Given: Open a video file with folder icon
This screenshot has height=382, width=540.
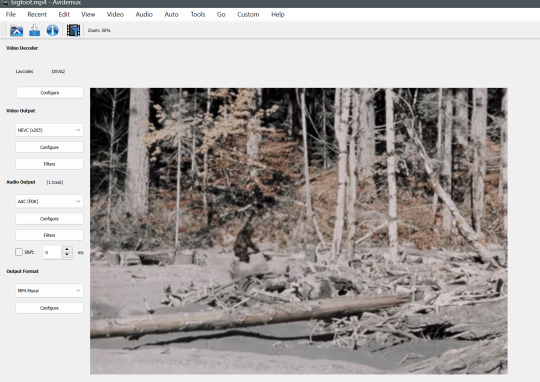Looking at the screenshot, I should tap(17, 30).
